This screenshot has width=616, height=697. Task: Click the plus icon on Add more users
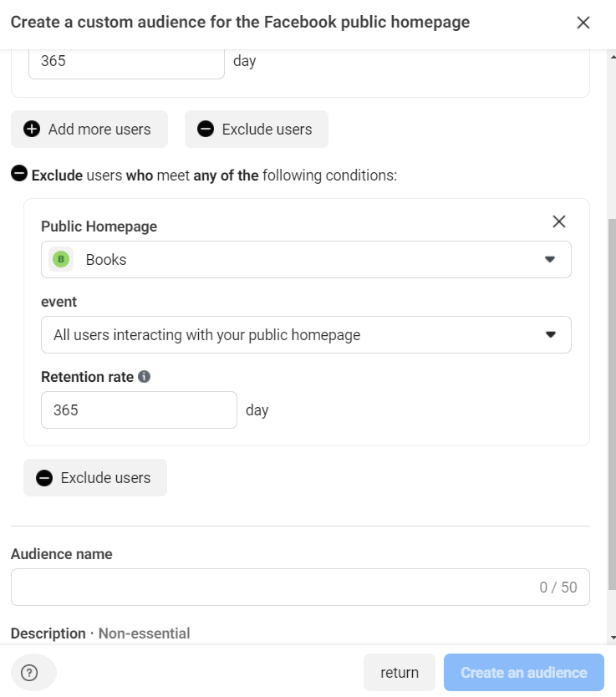point(32,129)
